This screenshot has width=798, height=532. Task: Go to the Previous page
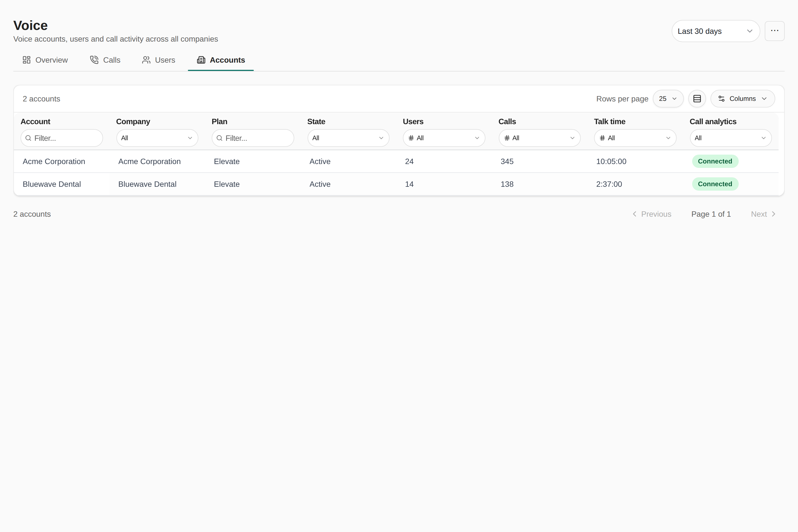tap(652, 214)
